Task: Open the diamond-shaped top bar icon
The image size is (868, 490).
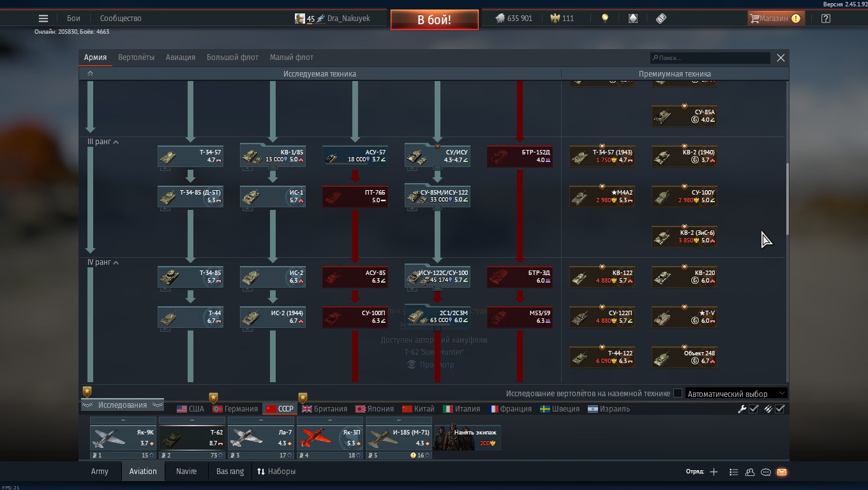Action: (x=633, y=19)
